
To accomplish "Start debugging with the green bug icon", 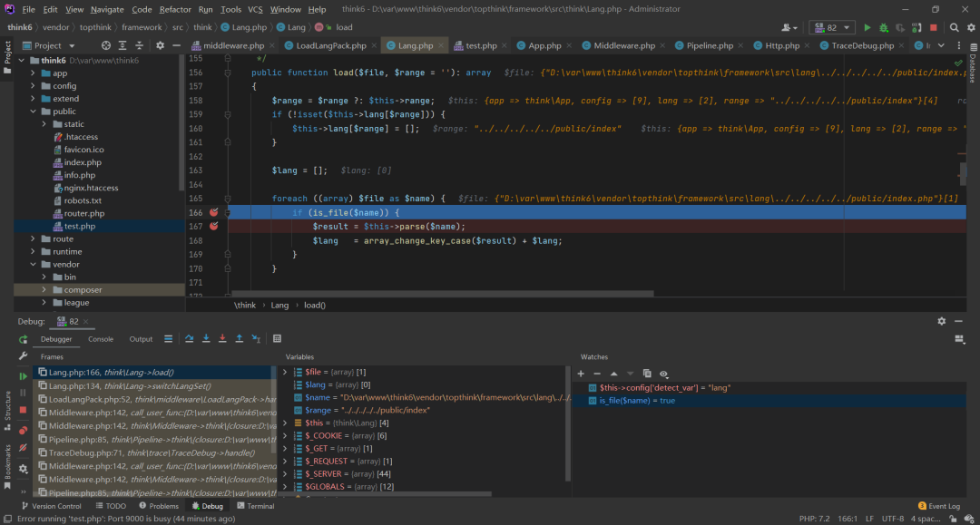I will pos(883,28).
